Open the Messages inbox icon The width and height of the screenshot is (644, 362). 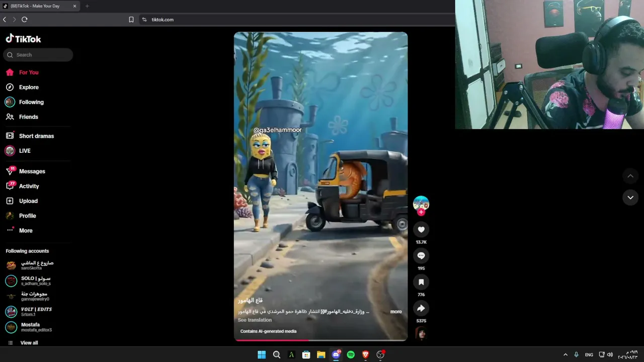(x=10, y=171)
